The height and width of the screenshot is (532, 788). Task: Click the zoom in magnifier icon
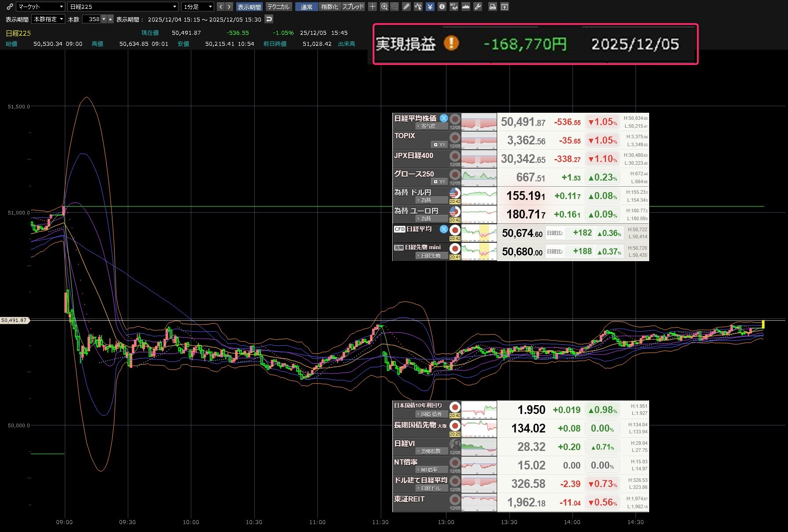(384, 7)
